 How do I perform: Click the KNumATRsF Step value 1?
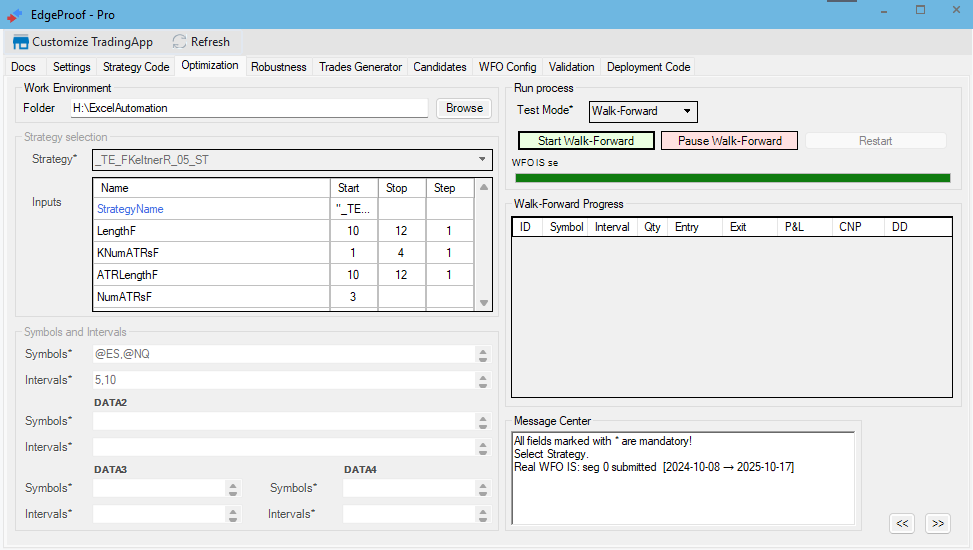[449, 253]
